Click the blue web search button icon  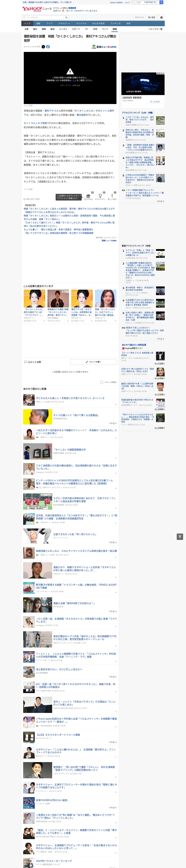tap(161, 2)
